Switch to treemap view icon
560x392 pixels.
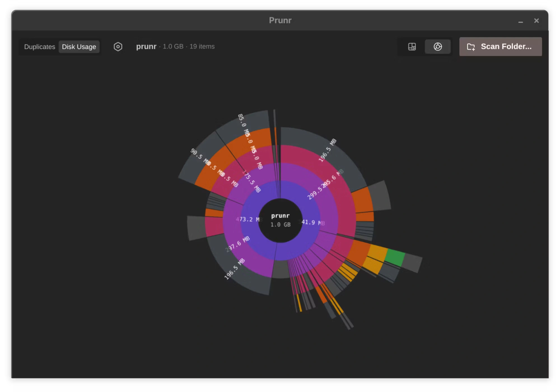pyautogui.click(x=412, y=46)
